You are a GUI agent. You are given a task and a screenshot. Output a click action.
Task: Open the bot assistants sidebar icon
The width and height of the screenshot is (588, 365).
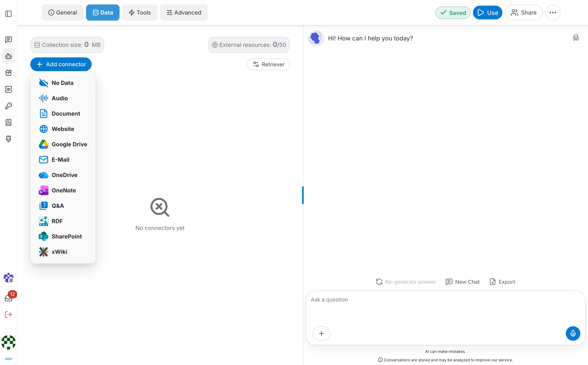(x=8, y=56)
